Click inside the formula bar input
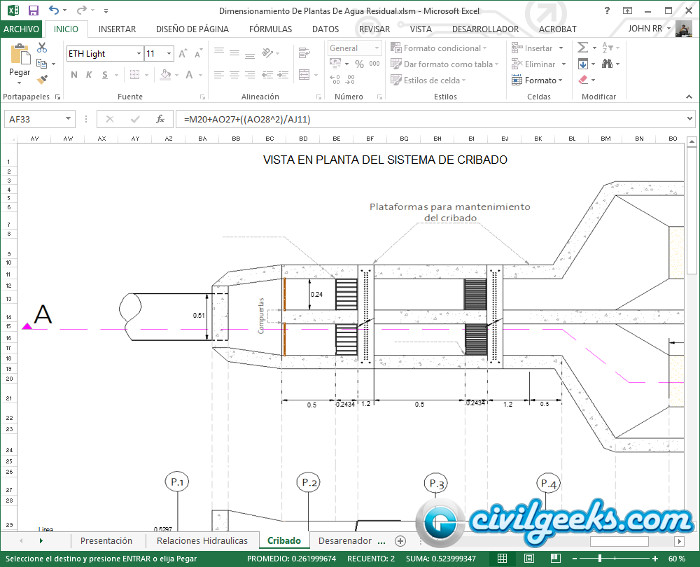 [430, 119]
